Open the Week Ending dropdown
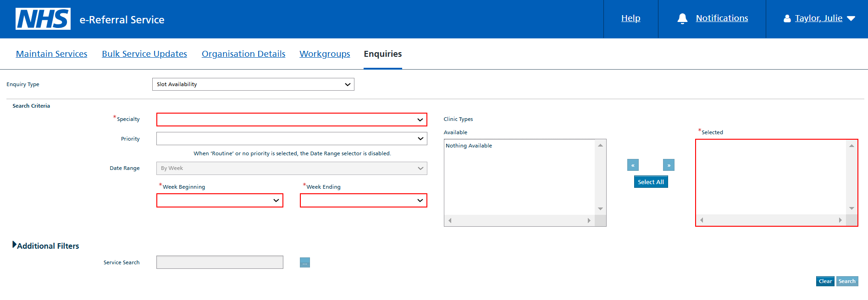868x300 pixels. pos(364,200)
